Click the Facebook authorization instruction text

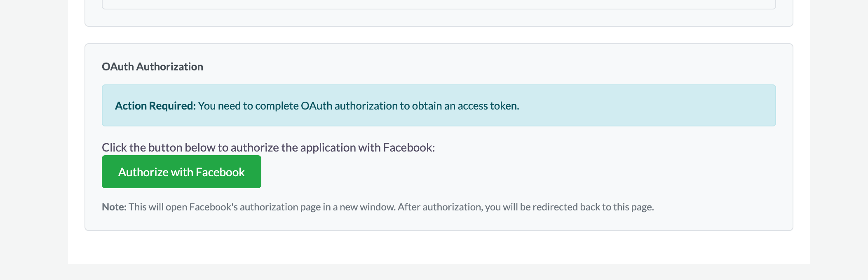pyautogui.click(x=268, y=147)
